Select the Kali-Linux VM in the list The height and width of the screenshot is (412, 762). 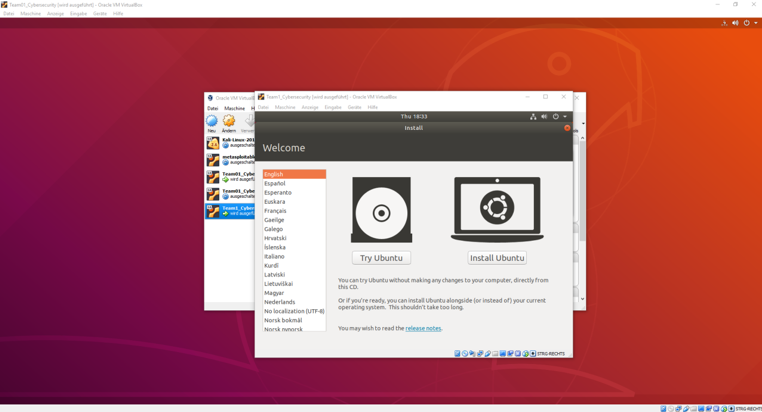(x=230, y=142)
